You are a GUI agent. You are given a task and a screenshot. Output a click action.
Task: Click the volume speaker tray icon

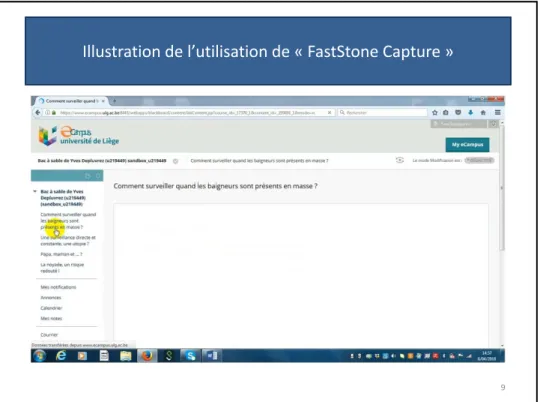(393, 356)
